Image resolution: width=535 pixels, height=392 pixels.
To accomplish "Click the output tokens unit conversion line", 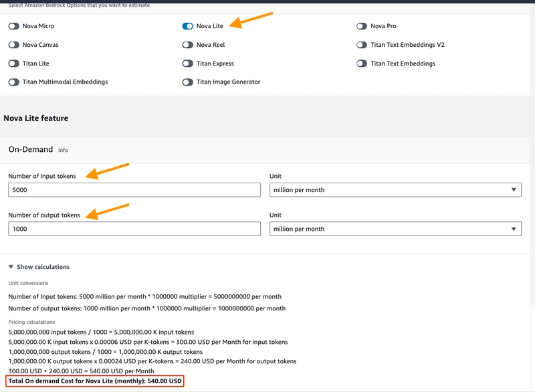I will [147, 308].
